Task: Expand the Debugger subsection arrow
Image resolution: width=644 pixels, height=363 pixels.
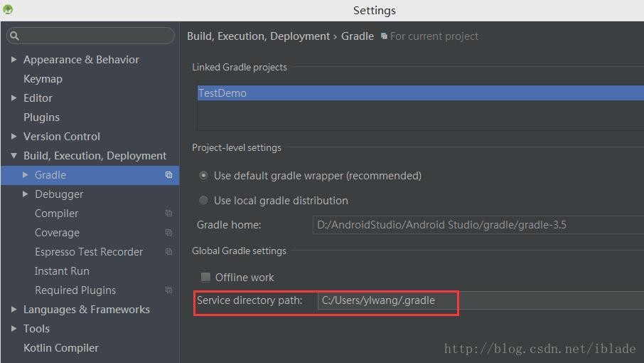Action: point(26,194)
